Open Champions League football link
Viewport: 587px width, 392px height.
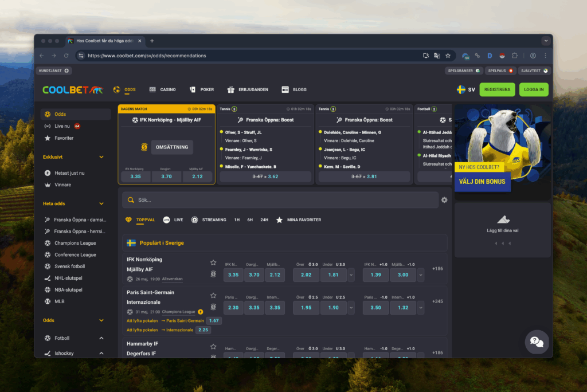(70, 243)
